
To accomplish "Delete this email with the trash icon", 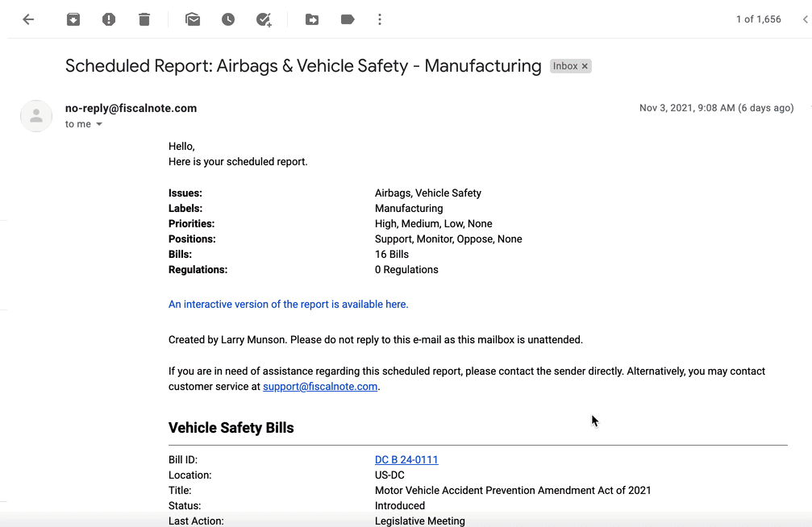I will tap(144, 19).
